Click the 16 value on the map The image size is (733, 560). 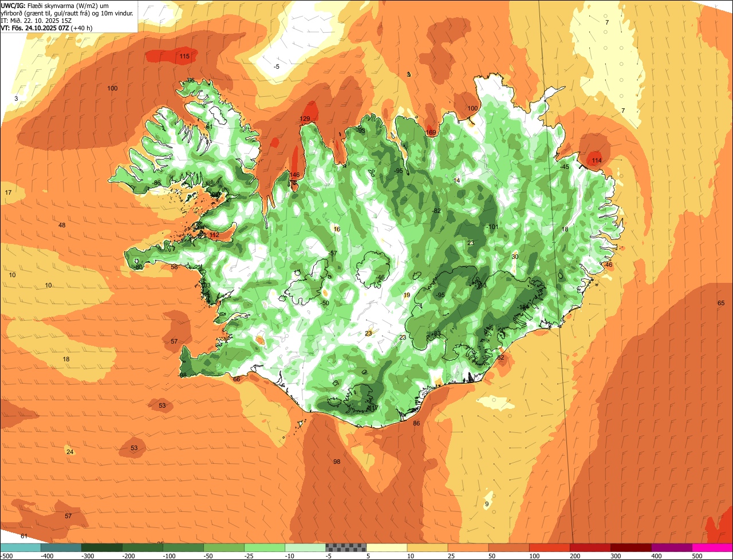point(337,229)
